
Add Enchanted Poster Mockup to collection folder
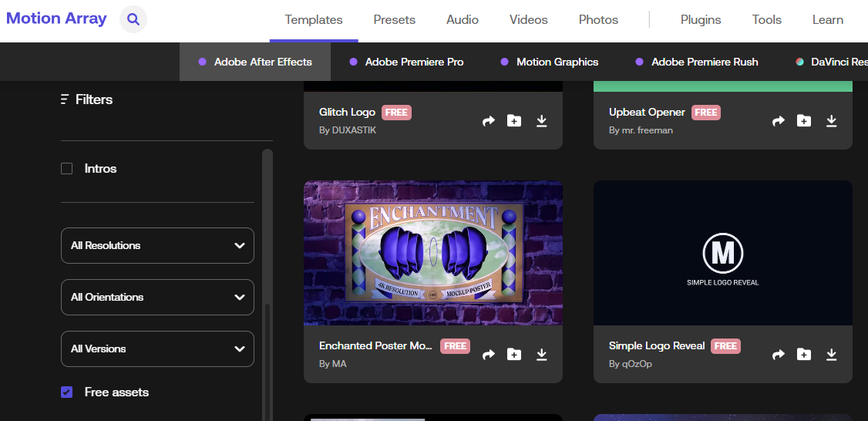(x=514, y=354)
